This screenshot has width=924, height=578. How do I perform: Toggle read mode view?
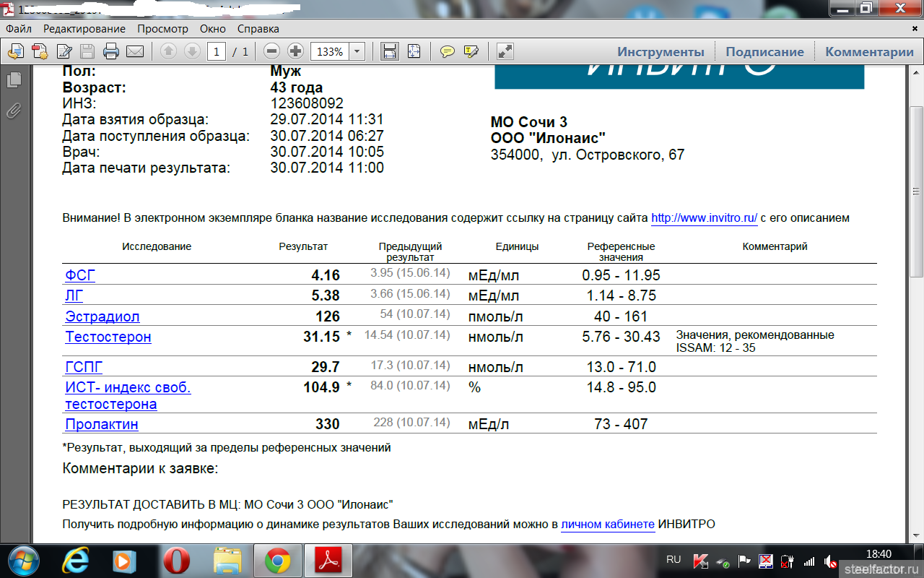coord(505,51)
